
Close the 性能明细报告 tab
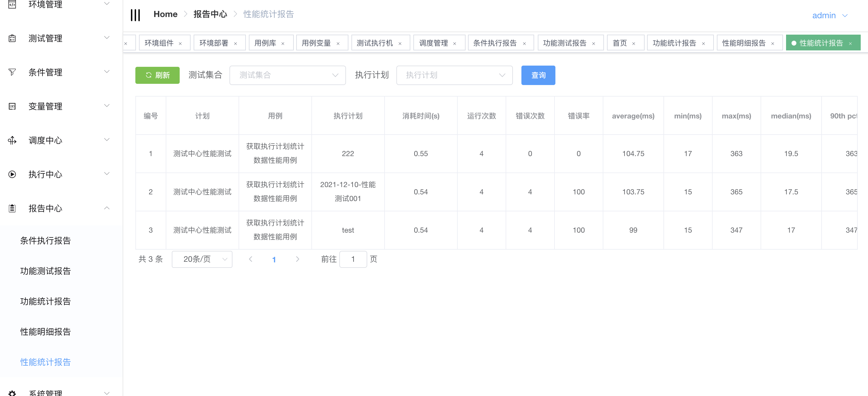click(x=773, y=43)
